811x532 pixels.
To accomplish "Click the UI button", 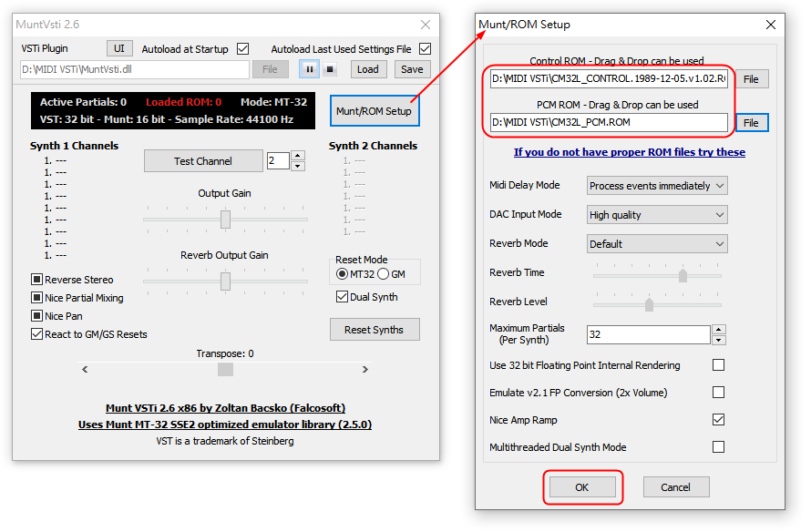I will pos(119,48).
